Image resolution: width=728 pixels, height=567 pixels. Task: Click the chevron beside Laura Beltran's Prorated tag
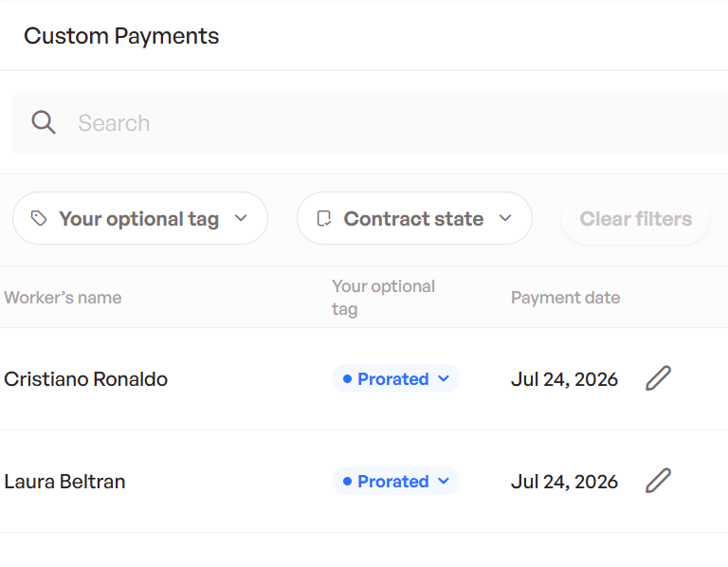pos(444,481)
